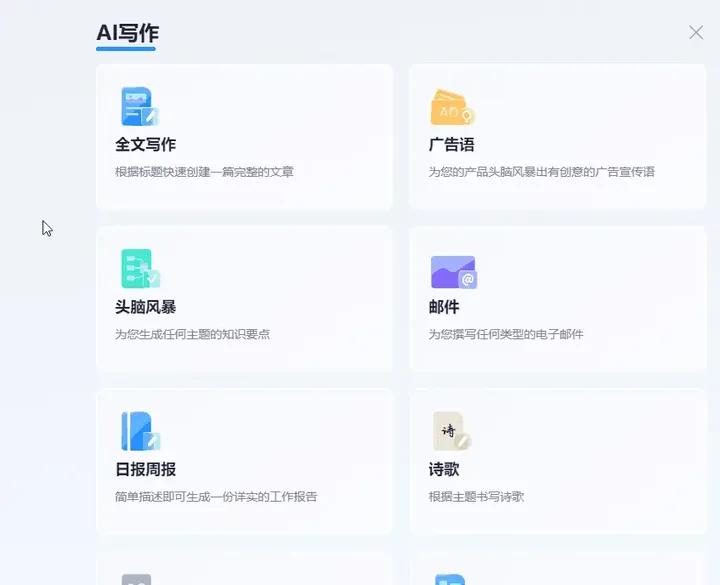720x585 pixels.
Task: Open the 头脑风暴 card title
Action: click(145, 307)
